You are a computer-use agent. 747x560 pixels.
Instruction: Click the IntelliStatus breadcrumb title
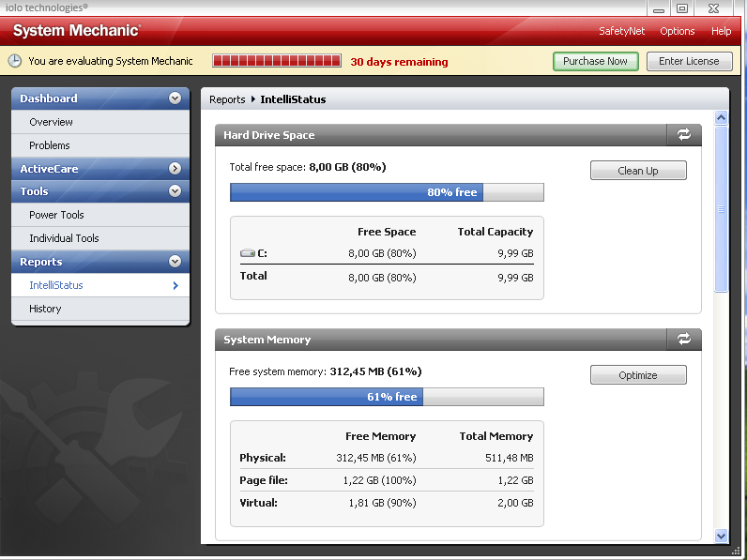[293, 99]
